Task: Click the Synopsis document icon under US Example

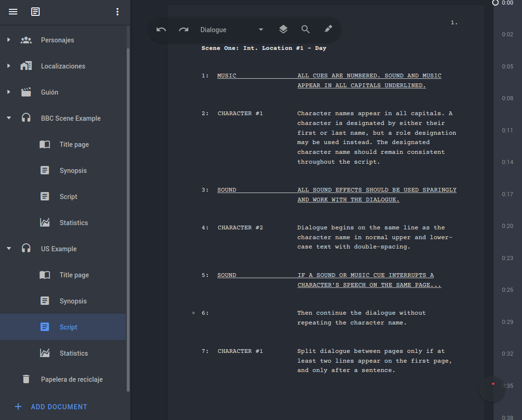Action: [x=45, y=301]
